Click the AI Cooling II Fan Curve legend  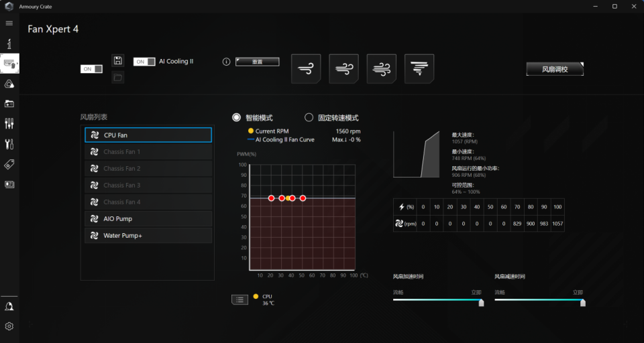coord(281,139)
